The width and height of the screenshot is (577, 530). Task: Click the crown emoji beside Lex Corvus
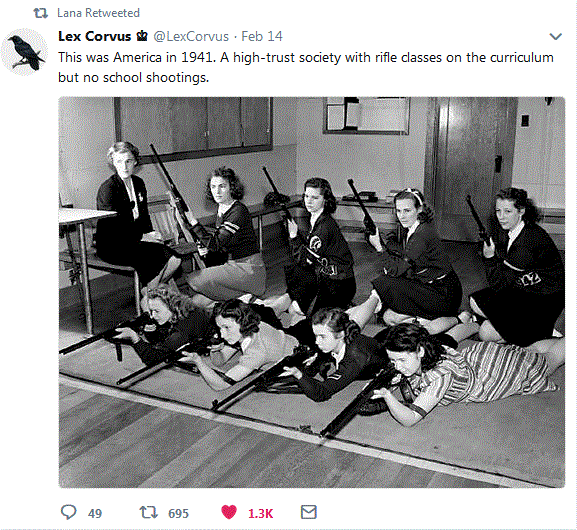[142, 36]
